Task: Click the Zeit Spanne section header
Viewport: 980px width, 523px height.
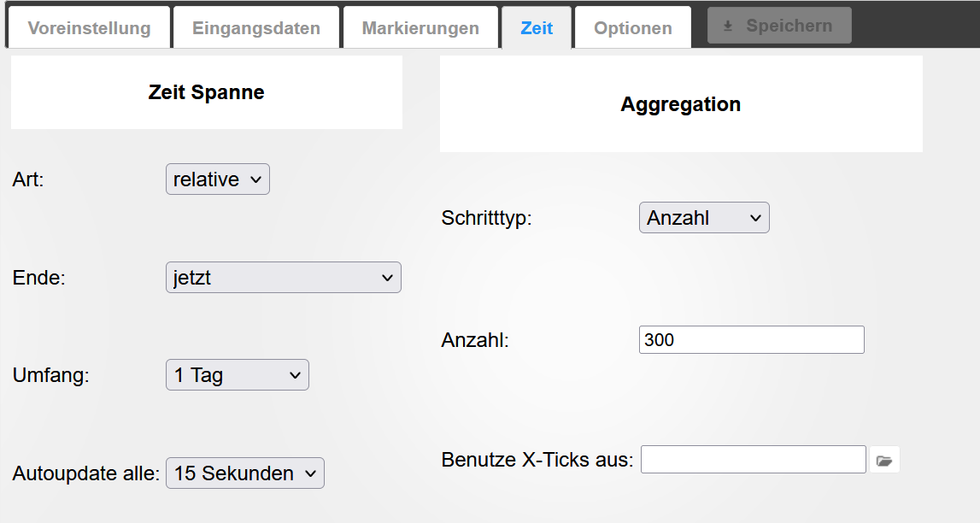Action: tap(207, 92)
